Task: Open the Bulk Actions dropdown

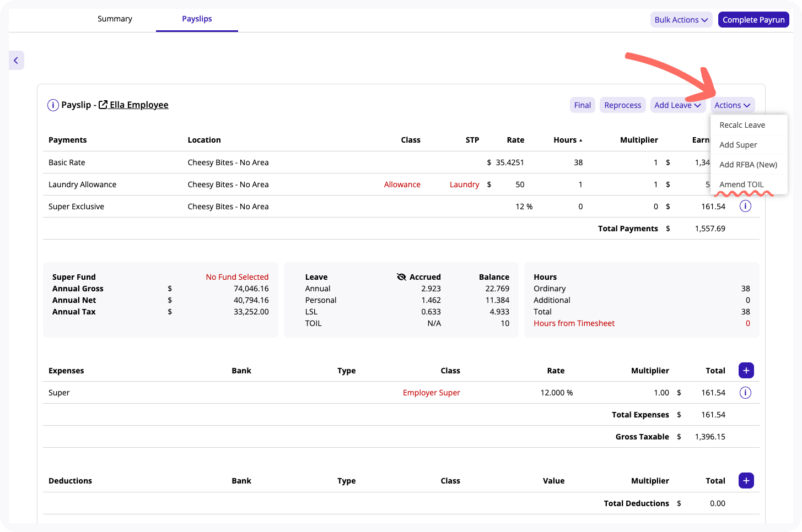Action: pyautogui.click(x=681, y=20)
